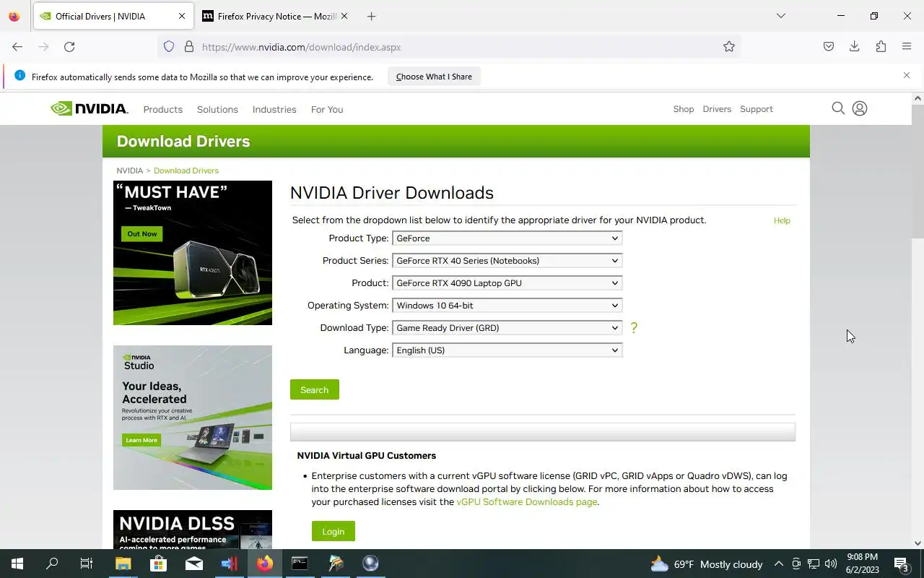This screenshot has height=578, width=924.
Task: Open the Windows Start menu
Action: pyautogui.click(x=17, y=564)
